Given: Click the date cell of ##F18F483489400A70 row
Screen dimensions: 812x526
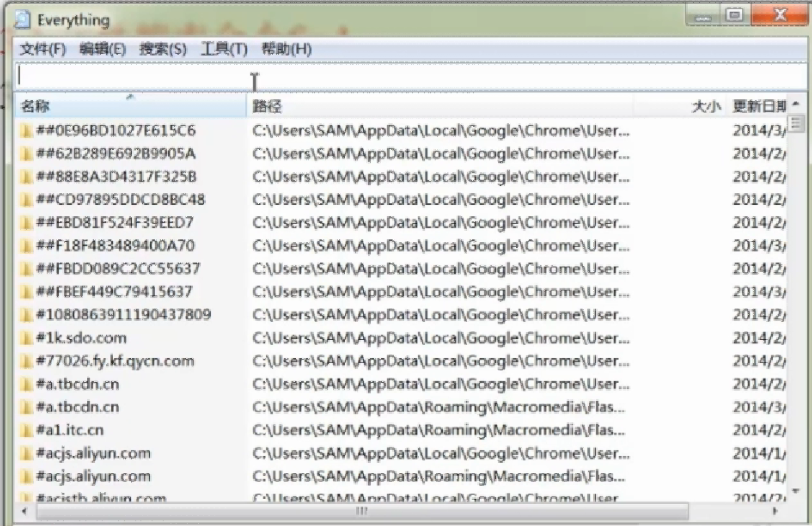Looking at the screenshot, I should coord(759,245).
